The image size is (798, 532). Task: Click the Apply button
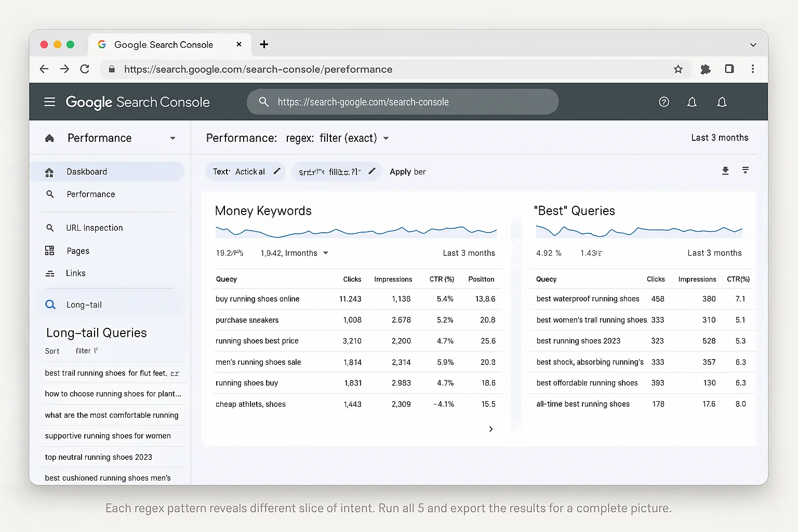(401, 171)
